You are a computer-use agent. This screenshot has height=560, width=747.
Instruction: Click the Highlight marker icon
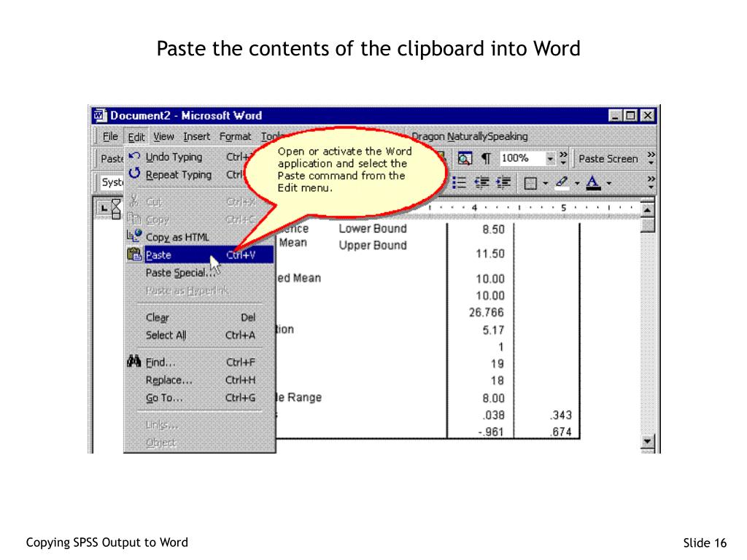(562, 183)
